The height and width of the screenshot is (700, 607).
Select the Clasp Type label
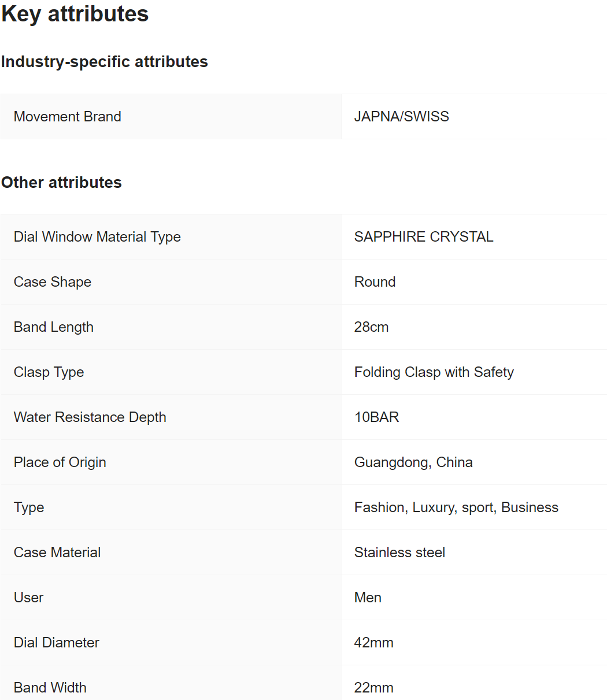(x=49, y=372)
